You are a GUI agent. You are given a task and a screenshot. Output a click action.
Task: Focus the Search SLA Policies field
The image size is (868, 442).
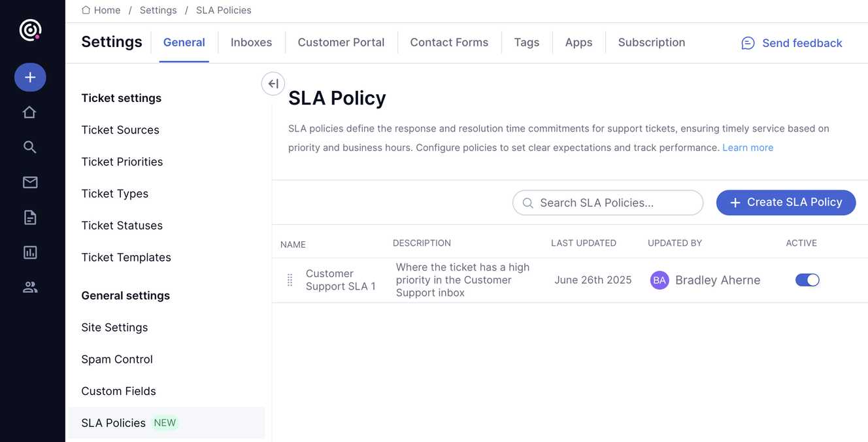(608, 203)
